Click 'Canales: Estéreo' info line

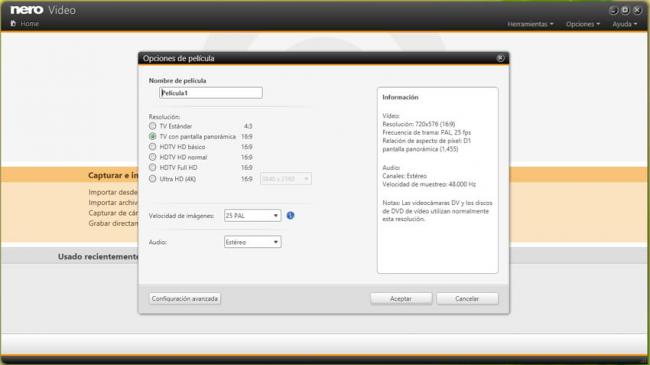404,176
